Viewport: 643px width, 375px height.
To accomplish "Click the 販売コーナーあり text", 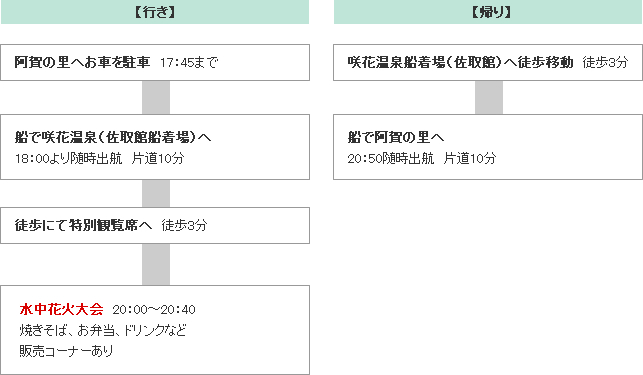I will tap(66, 351).
